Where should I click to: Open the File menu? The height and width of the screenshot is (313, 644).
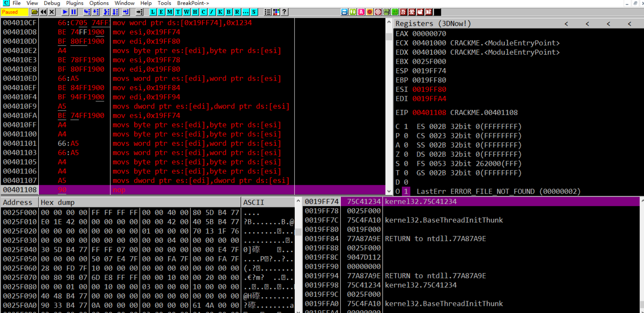(17, 3)
